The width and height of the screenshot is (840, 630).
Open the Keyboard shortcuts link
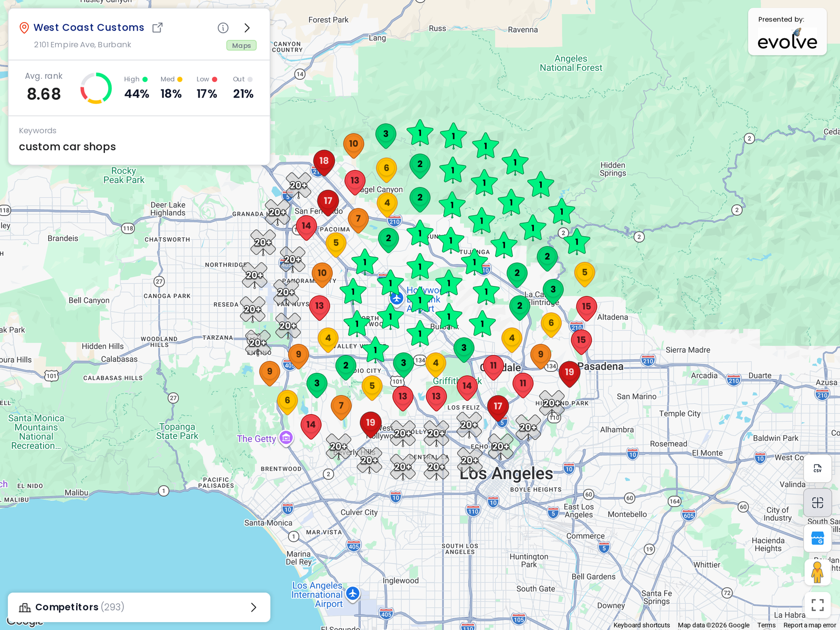tap(642, 625)
